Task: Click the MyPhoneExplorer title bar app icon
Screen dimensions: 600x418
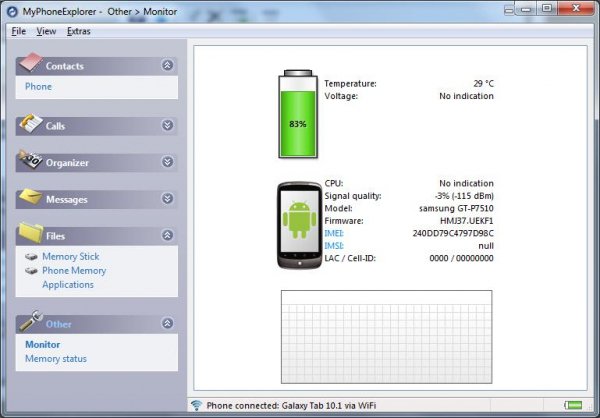Action: click(12, 11)
